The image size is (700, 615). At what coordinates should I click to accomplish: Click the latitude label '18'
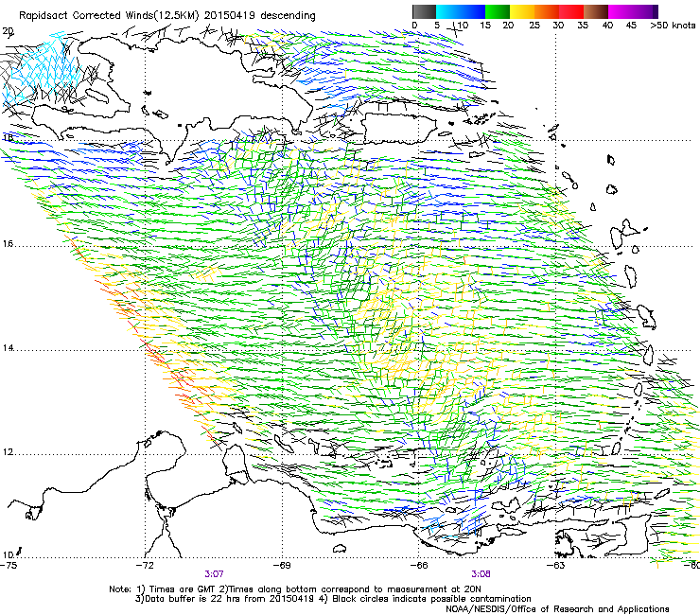8,137
